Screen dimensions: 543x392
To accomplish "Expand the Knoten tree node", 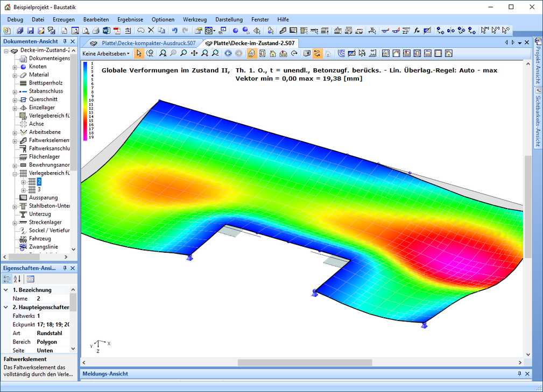I will coord(15,67).
